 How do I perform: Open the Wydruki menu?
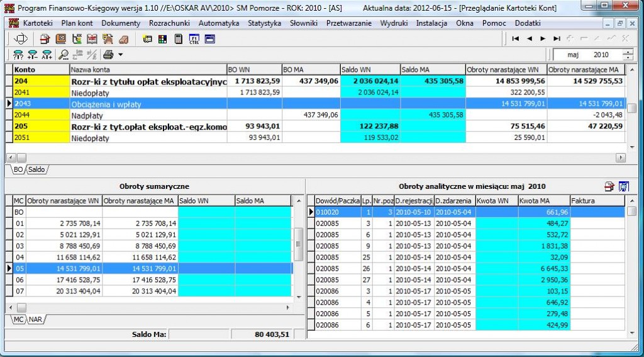pyautogui.click(x=394, y=23)
